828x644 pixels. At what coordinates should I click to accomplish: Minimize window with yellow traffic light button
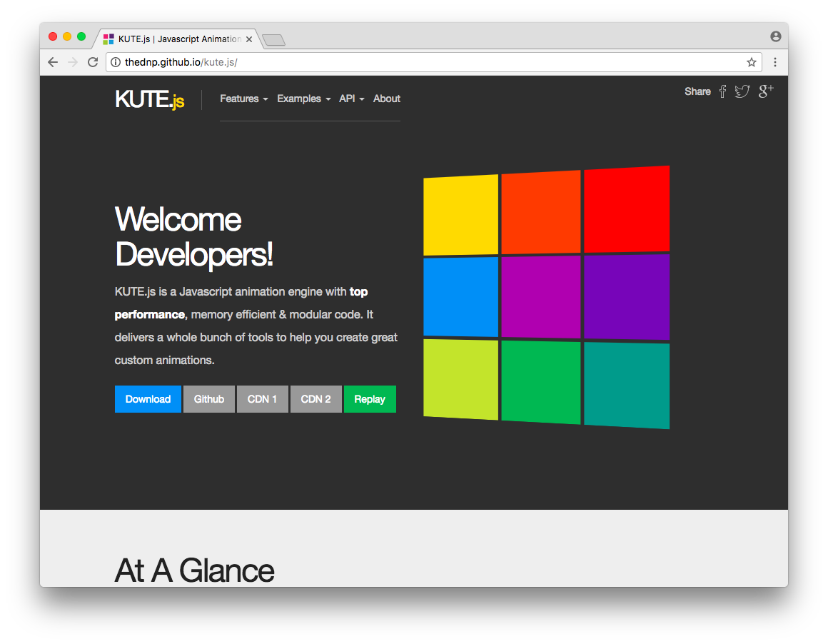[67, 36]
